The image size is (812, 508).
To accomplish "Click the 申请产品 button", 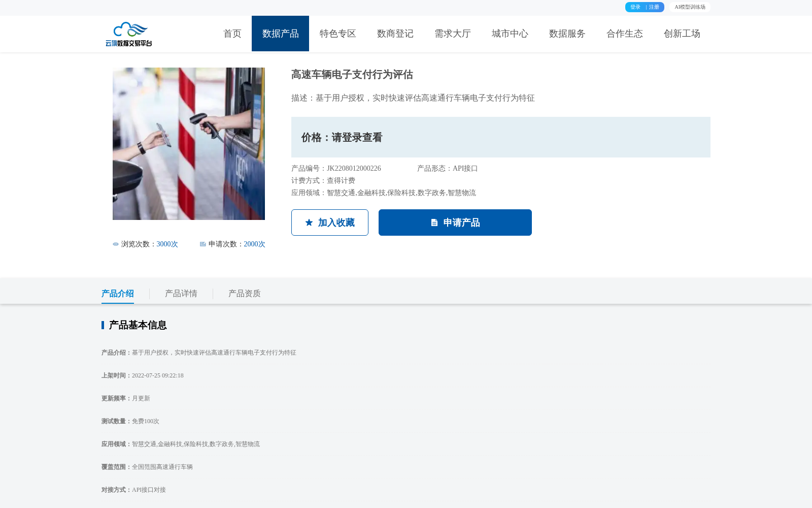I will [455, 223].
